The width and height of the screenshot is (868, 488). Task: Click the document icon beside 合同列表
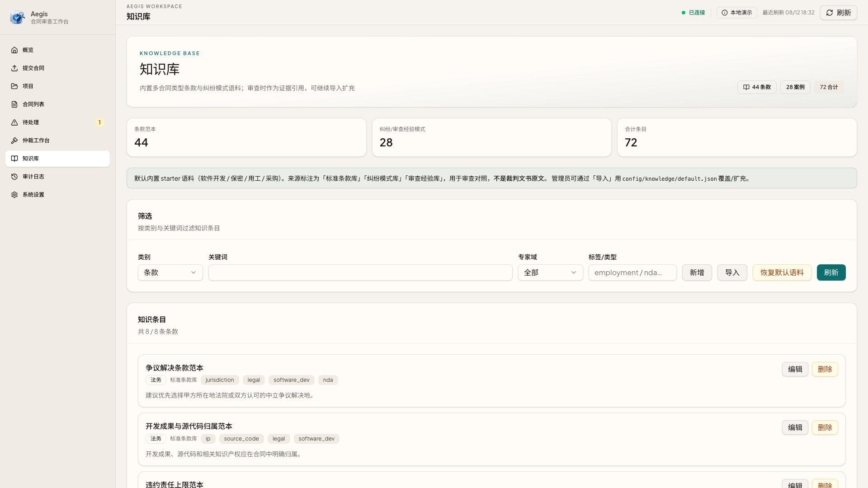[14, 104]
